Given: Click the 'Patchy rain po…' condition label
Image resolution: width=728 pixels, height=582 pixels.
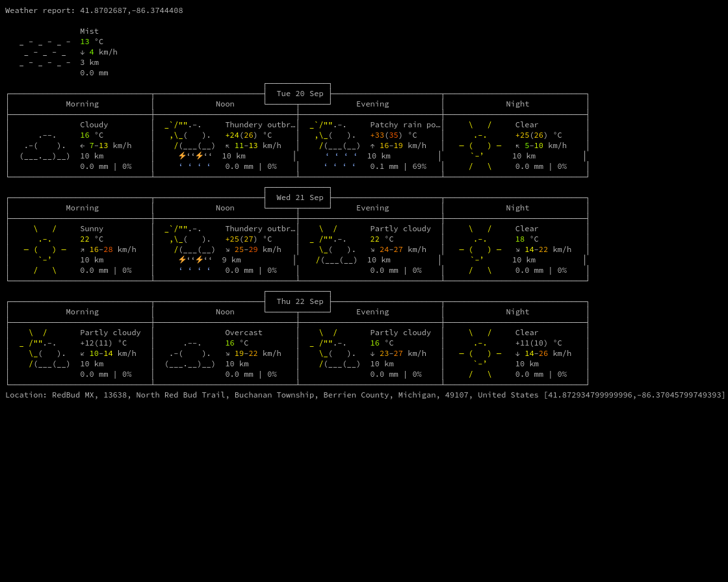Looking at the screenshot, I should click(x=405, y=125).
